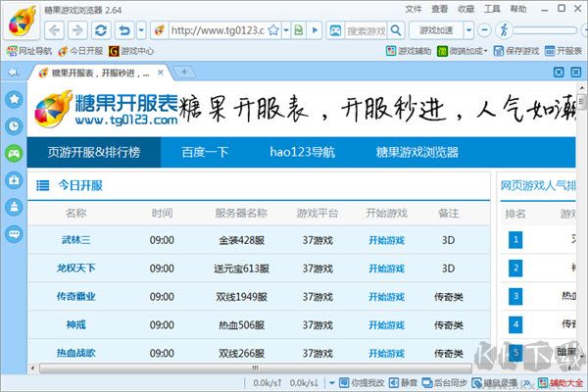This screenshot has width=588, height=392.
Task: Click 开服表 in the toolbar
Action: point(563,51)
